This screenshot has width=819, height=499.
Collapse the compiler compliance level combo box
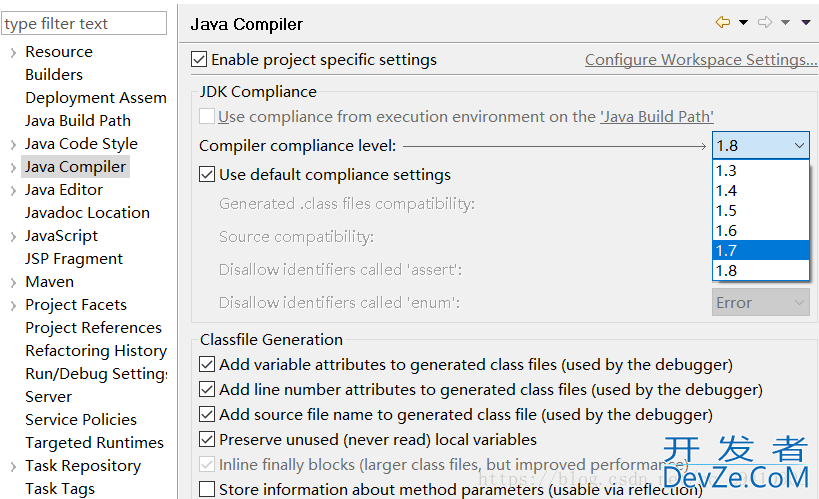coord(799,145)
